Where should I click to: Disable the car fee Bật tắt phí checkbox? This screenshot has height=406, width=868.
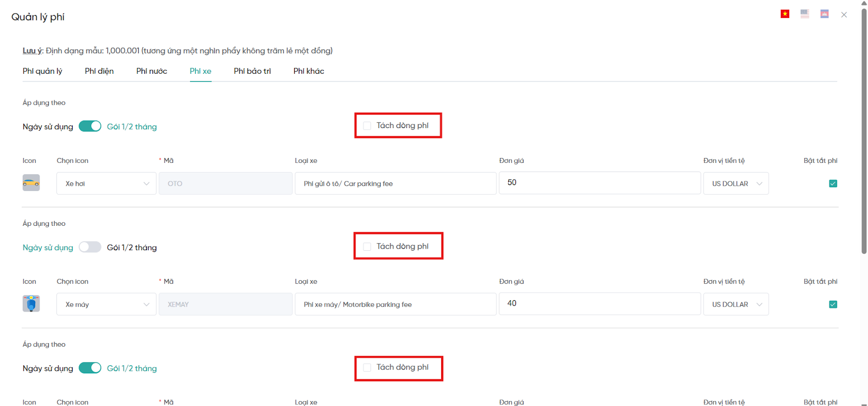pos(833,183)
